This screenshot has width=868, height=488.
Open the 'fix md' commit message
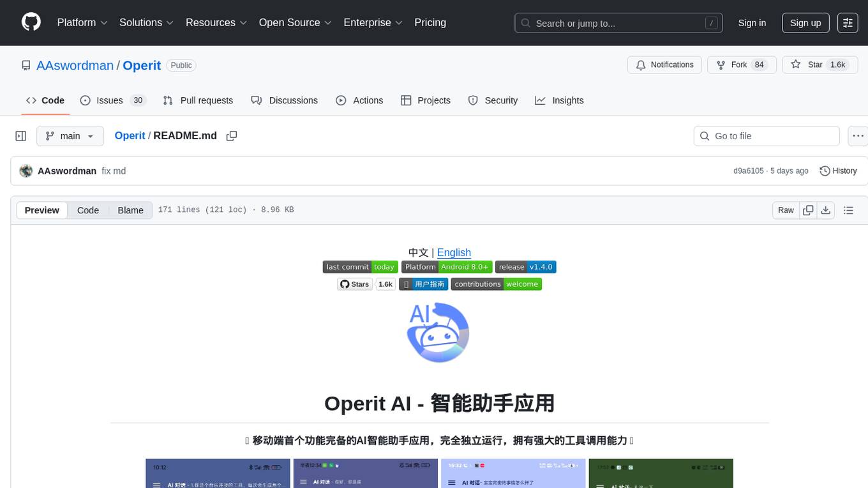pyautogui.click(x=114, y=171)
